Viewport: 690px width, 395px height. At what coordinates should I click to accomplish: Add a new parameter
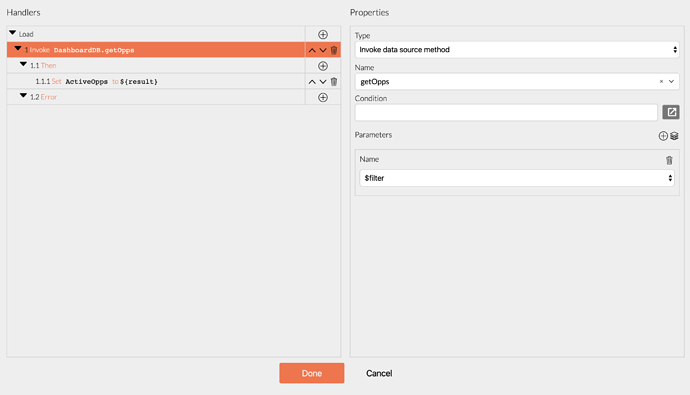coord(663,136)
